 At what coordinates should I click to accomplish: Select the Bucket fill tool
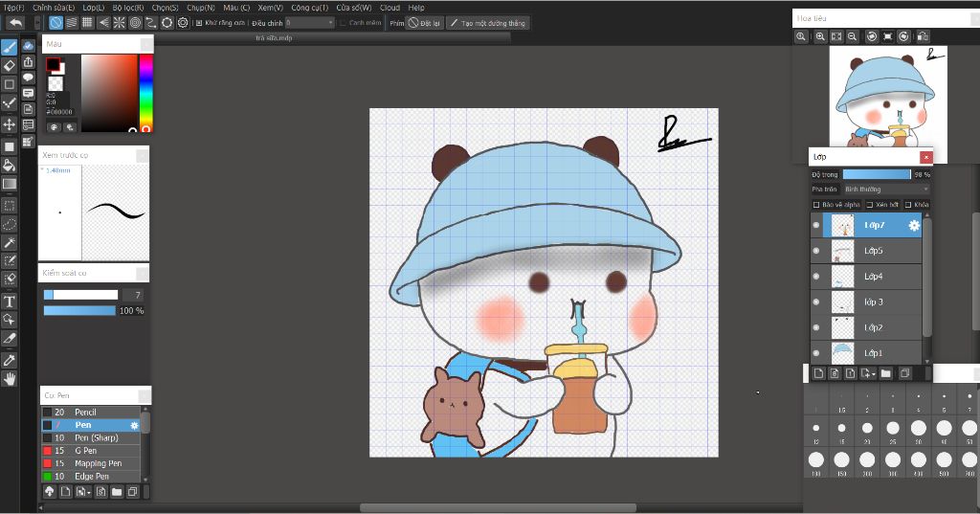tap(10, 165)
